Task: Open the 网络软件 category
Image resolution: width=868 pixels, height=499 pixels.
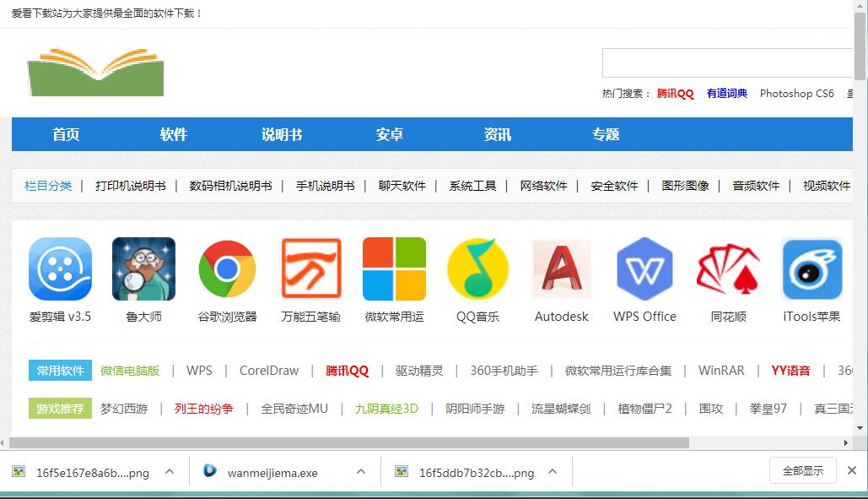Action: 543,186
